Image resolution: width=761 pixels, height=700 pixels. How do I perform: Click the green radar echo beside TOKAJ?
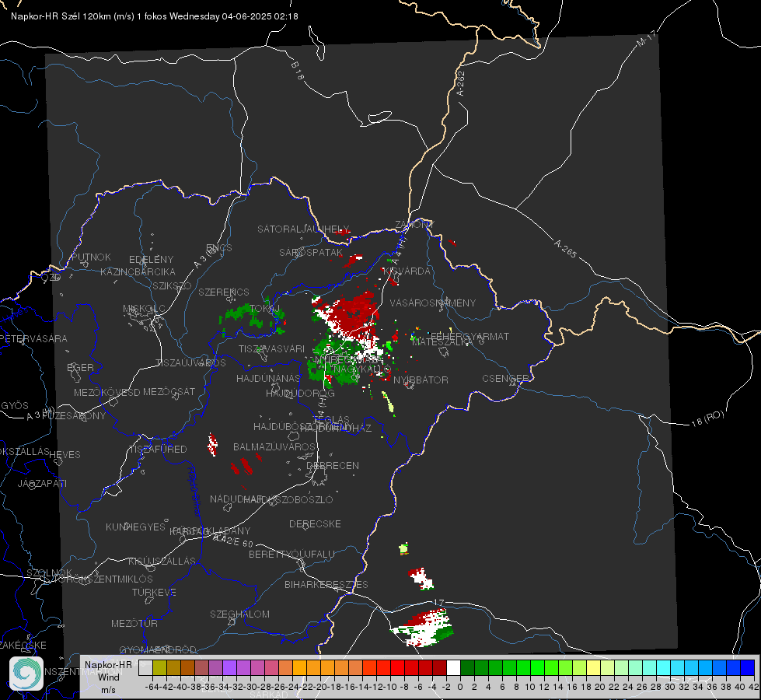252,317
